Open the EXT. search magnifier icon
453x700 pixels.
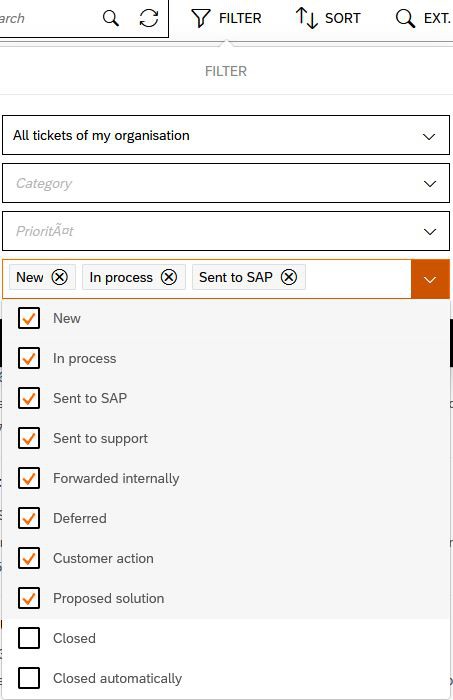point(405,18)
